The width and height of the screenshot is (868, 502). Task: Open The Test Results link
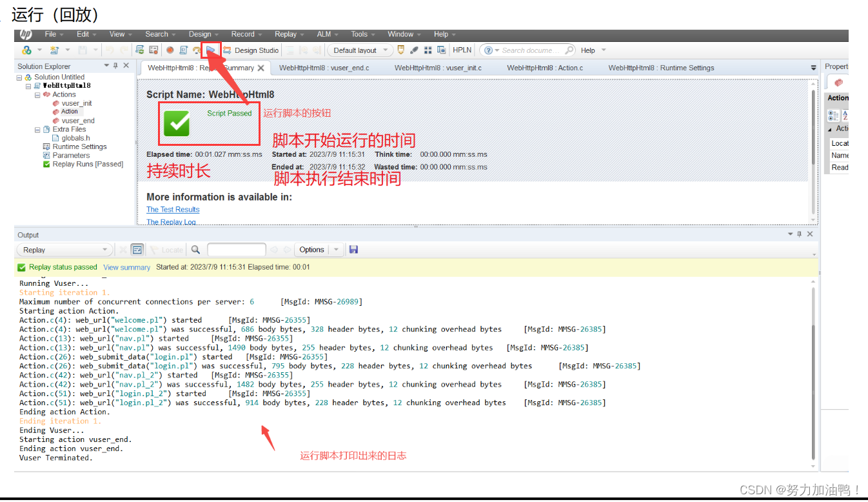click(x=173, y=210)
